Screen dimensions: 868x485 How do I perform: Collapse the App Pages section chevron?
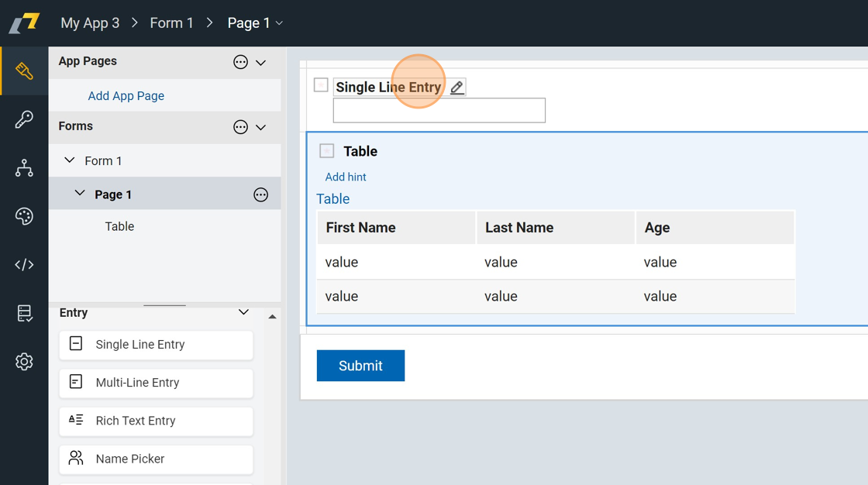pos(261,63)
